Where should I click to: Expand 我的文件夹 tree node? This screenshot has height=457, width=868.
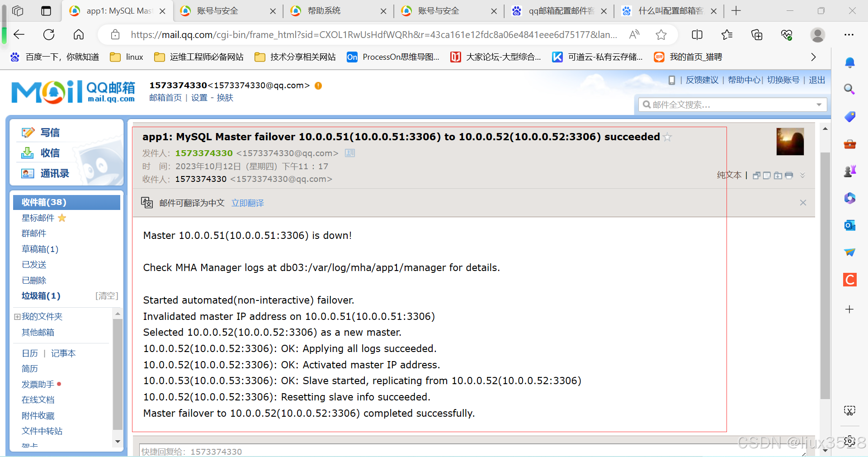tap(17, 317)
